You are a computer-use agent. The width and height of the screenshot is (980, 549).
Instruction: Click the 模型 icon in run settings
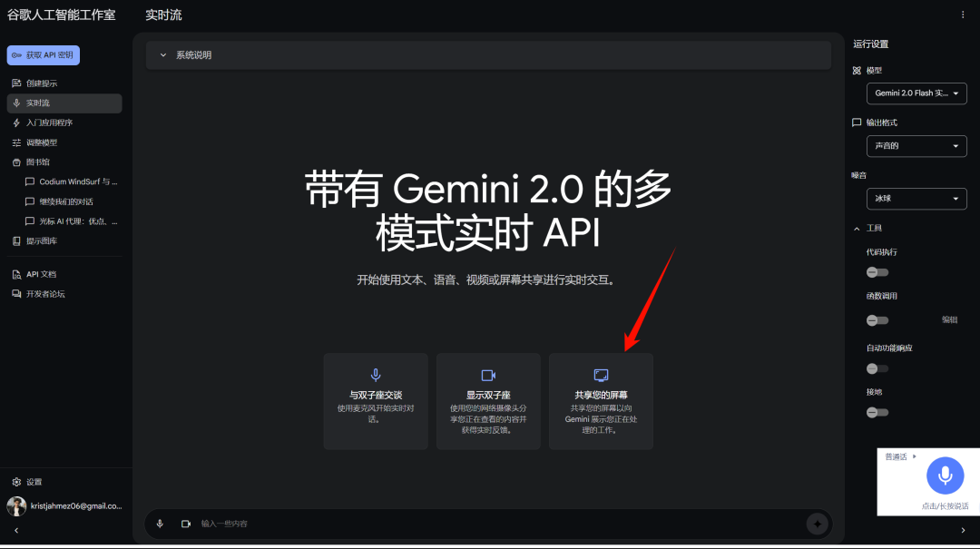click(857, 71)
